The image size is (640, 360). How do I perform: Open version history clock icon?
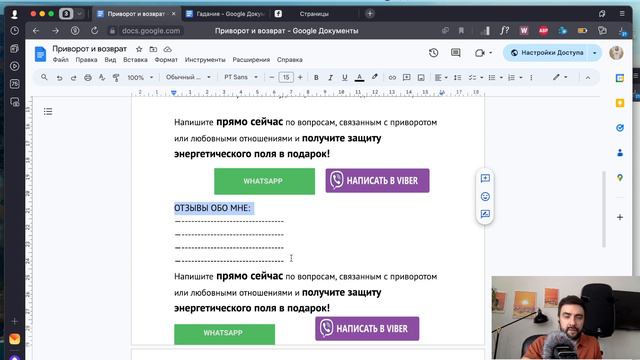tap(433, 53)
